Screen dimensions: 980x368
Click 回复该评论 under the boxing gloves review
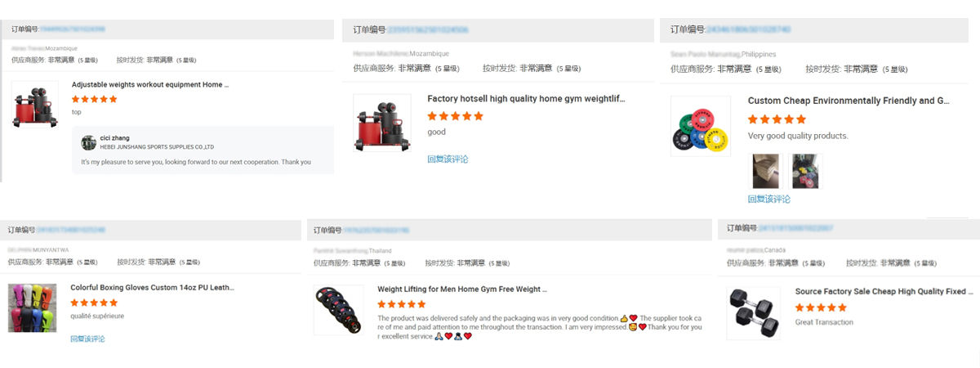click(87, 339)
